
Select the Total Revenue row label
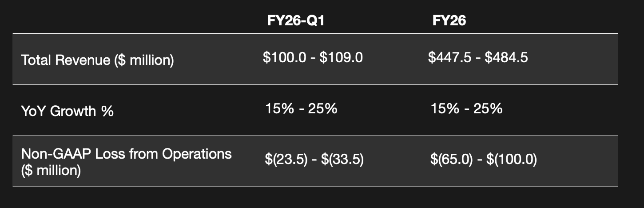(x=97, y=60)
